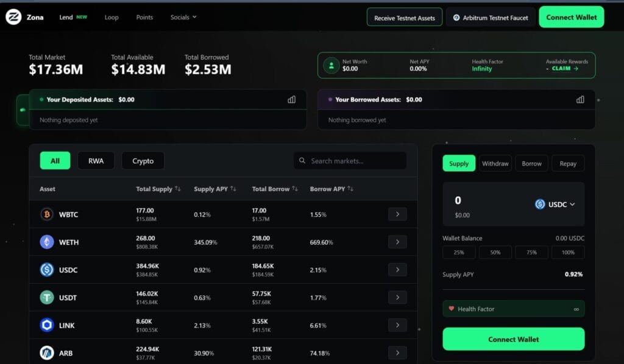624x364 pixels.
Task: Switch to the Borrow tab
Action: 531,163
